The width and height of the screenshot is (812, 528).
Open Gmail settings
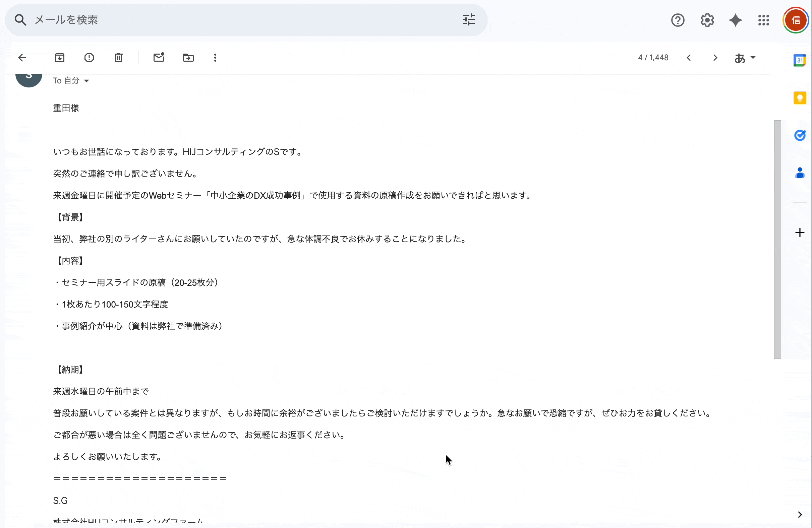click(707, 20)
